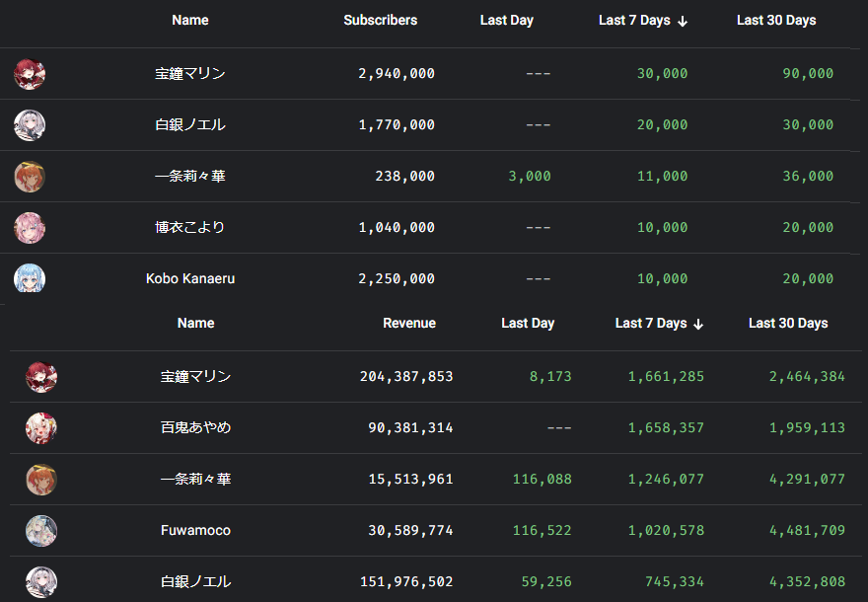Screen dimensions: 868x602
Task: Click Name header in the subscribers table
Action: 190,21
